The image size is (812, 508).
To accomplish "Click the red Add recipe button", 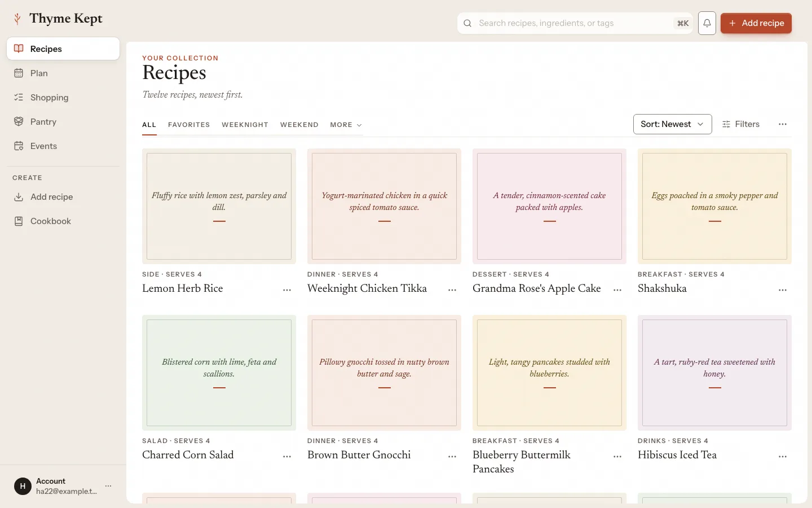I will point(756,23).
